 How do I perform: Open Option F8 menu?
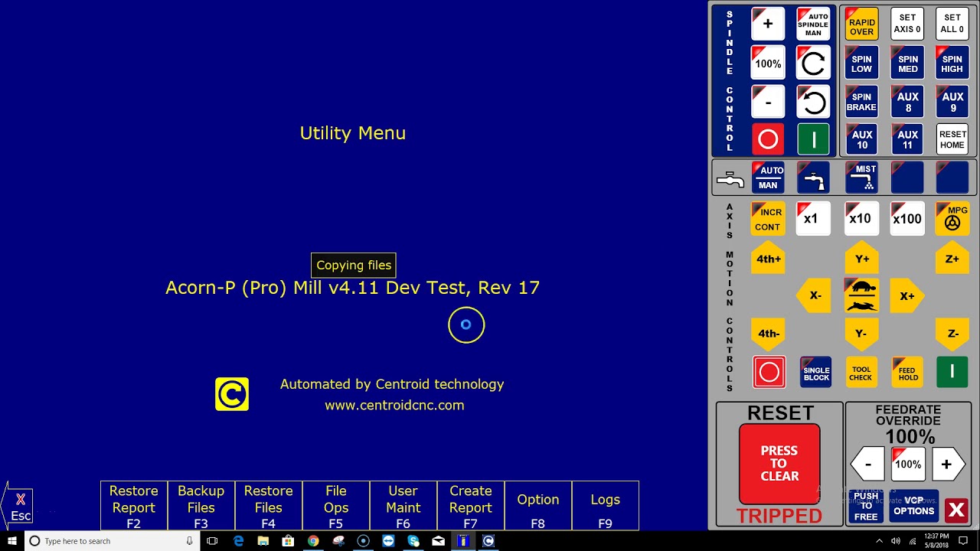pos(538,506)
